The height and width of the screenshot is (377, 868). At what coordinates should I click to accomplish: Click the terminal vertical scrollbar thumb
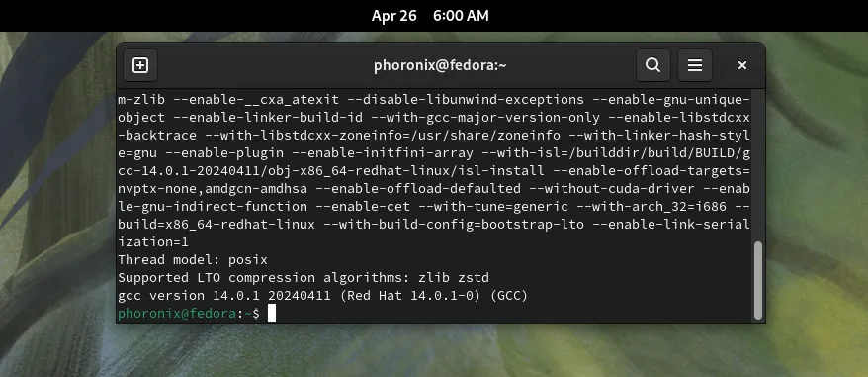[758, 280]
